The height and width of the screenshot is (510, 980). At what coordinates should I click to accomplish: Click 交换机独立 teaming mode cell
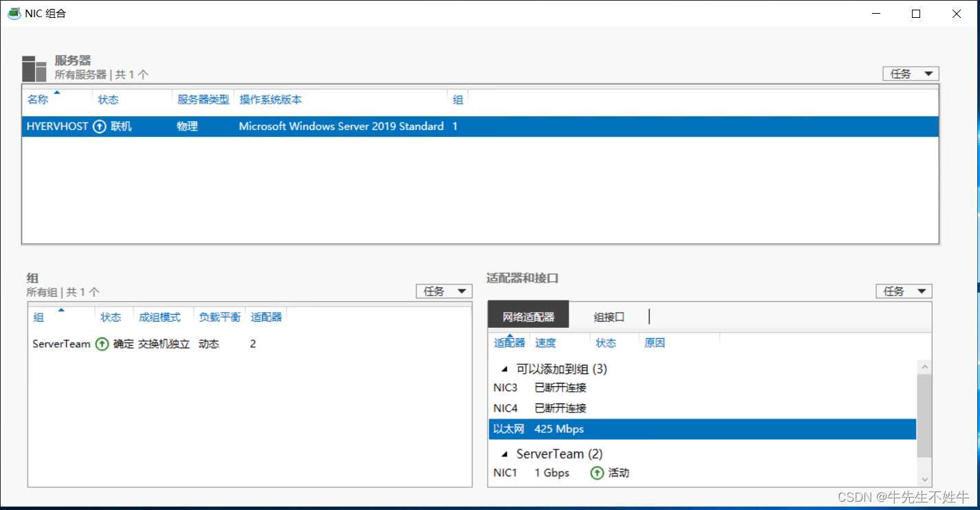[x=164, y=344]
